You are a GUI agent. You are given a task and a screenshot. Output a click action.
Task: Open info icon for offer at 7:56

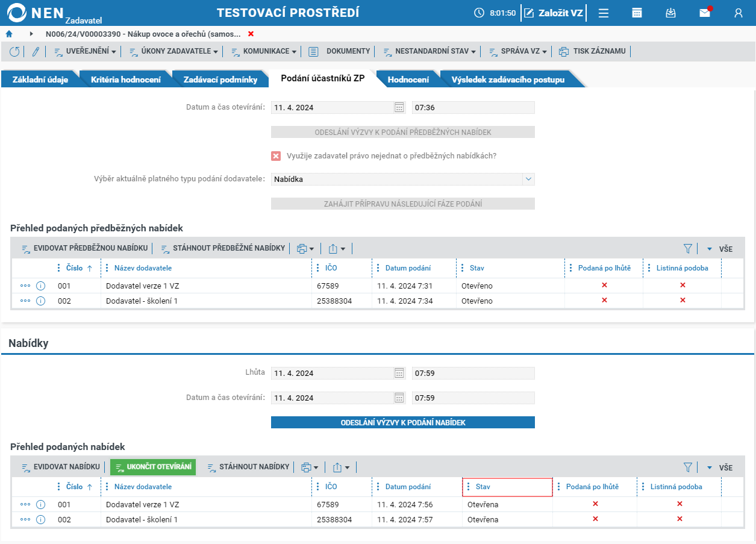coord(41,504)
